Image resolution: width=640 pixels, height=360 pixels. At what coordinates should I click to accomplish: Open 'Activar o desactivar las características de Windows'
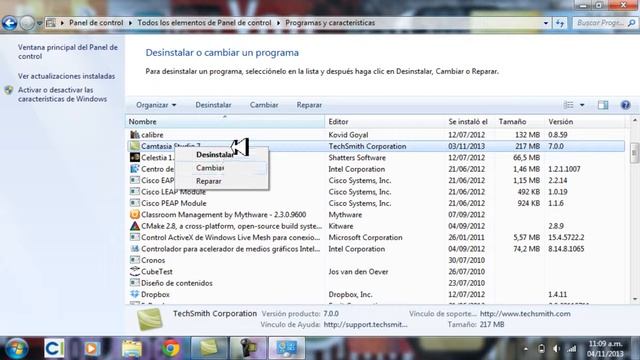coord(62,94)
